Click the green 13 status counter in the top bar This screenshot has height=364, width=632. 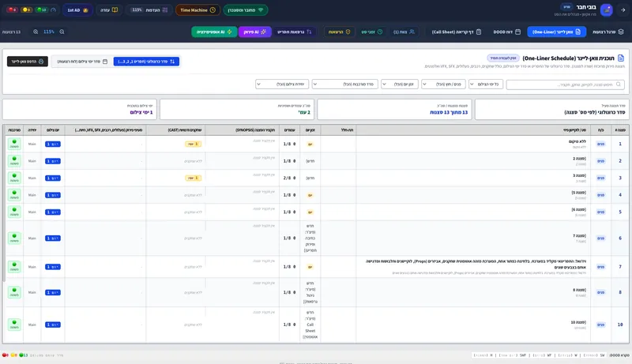41,10
